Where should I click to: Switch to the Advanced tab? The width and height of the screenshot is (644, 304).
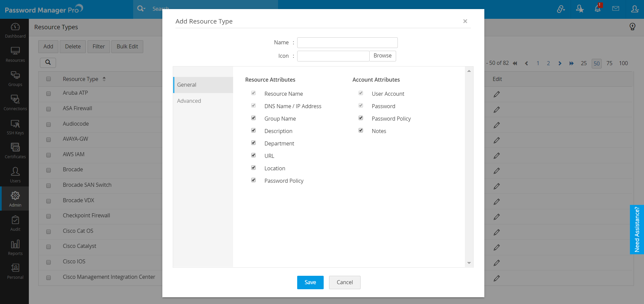[189, 101]
